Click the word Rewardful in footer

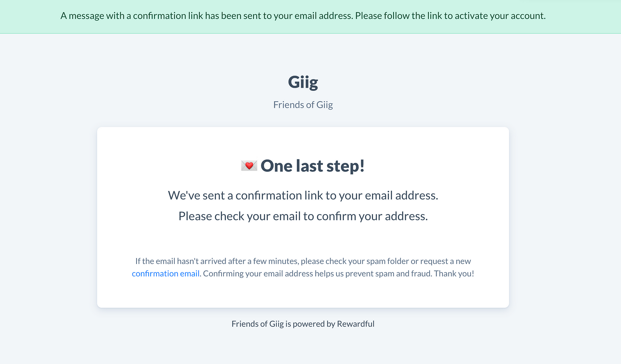(x=356, y=324)
